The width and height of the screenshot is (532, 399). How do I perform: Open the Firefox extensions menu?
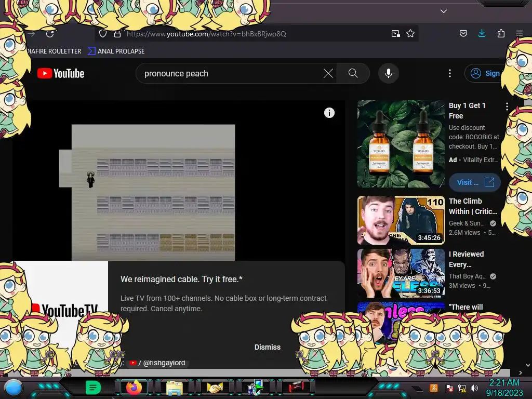501,33
